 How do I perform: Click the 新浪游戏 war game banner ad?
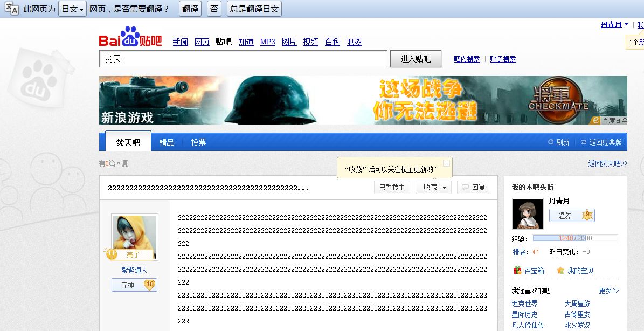363,100
